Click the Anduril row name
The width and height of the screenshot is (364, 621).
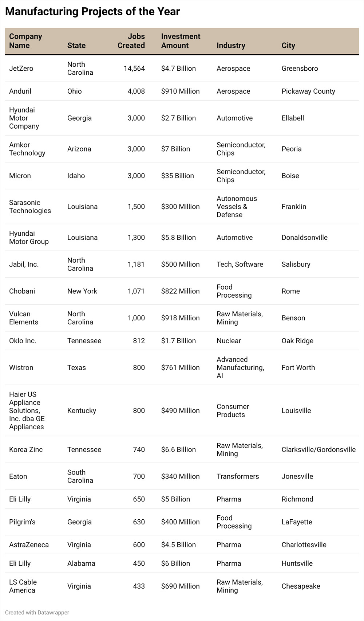pos(20,91)
